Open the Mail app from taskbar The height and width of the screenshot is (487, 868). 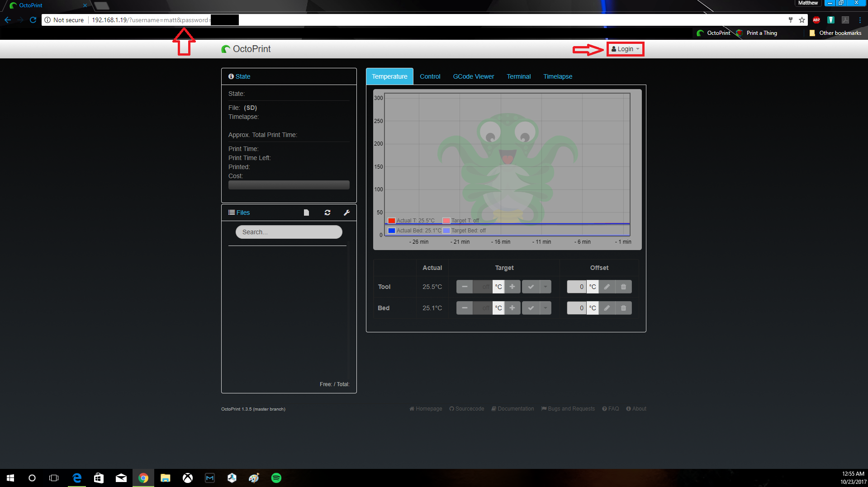click(121, 478)
